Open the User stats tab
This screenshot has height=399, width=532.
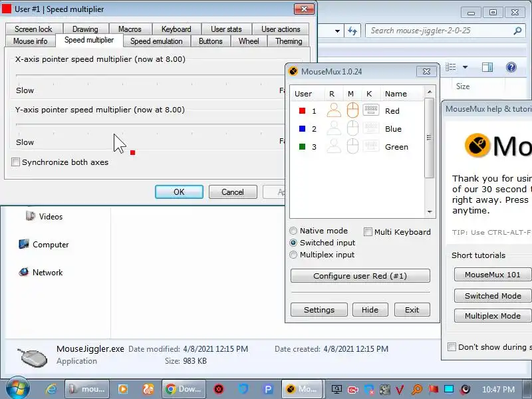pyautogui.click(x=226, y=29)
